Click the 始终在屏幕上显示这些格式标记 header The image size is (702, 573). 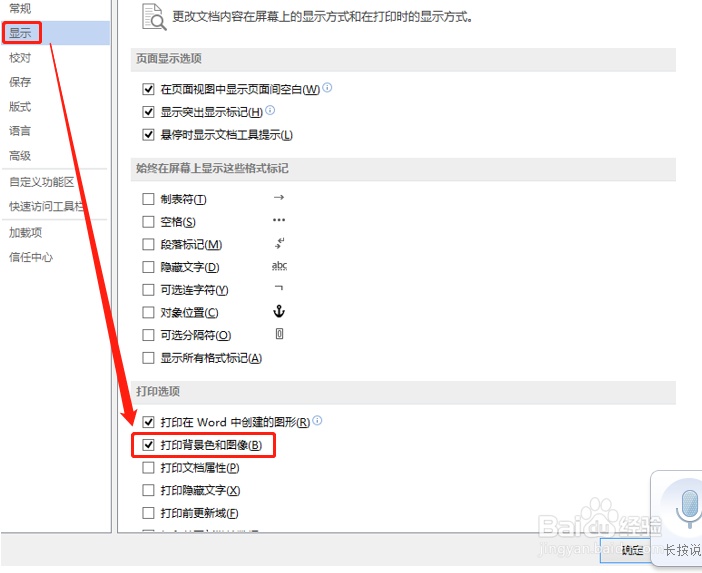click(x=212, y=168)
